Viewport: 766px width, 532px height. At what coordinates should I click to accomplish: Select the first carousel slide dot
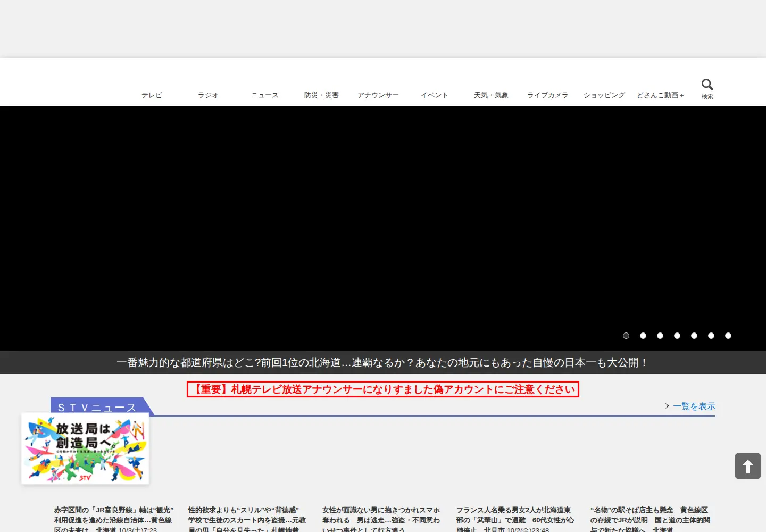(x=626, y=336)
